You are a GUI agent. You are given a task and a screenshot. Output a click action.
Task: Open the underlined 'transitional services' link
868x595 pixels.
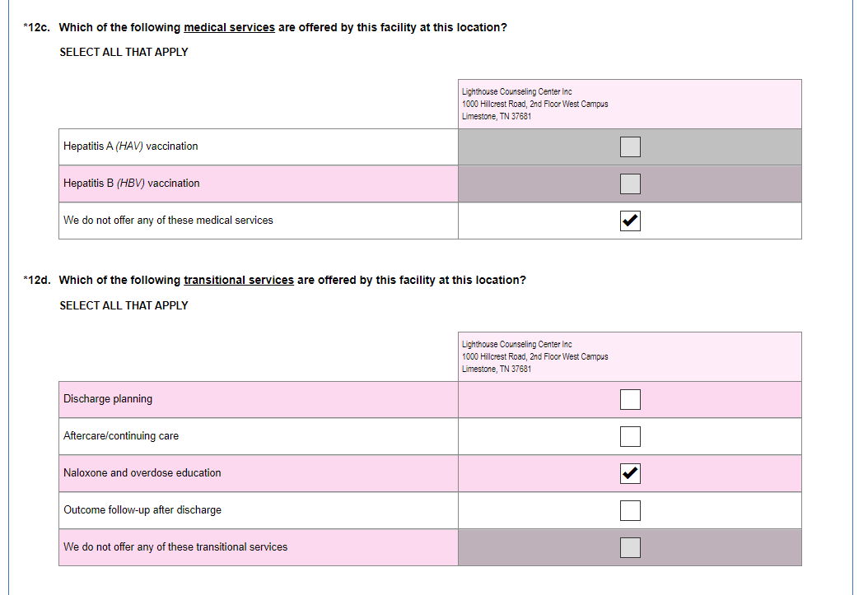(238, 280)
